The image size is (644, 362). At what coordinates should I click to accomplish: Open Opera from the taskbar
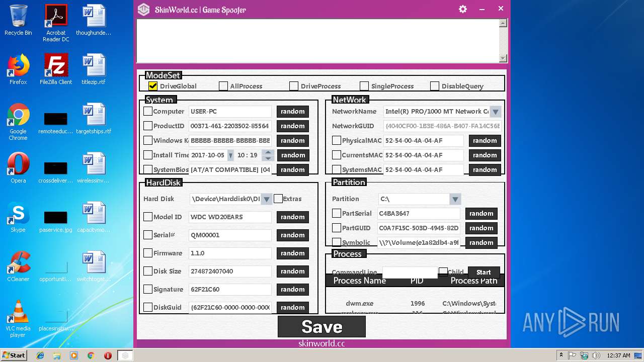(x=108, y=355)
